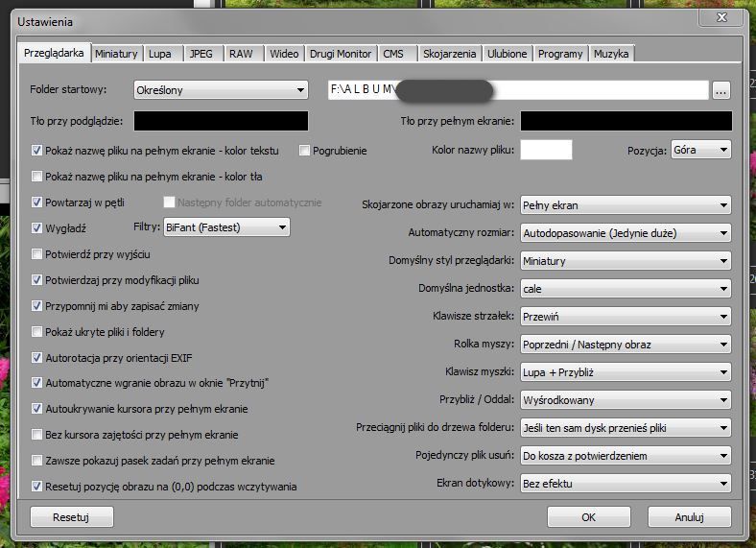Disable Autorotacja przy orientacji EXIF
Image resolution: width=756 pixels, height=548 pixels.
[37, 358]
